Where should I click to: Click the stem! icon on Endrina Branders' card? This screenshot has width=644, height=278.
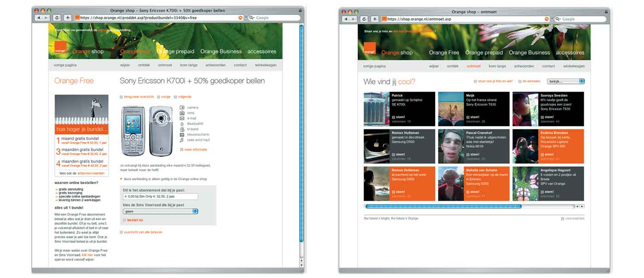(542, 155)
